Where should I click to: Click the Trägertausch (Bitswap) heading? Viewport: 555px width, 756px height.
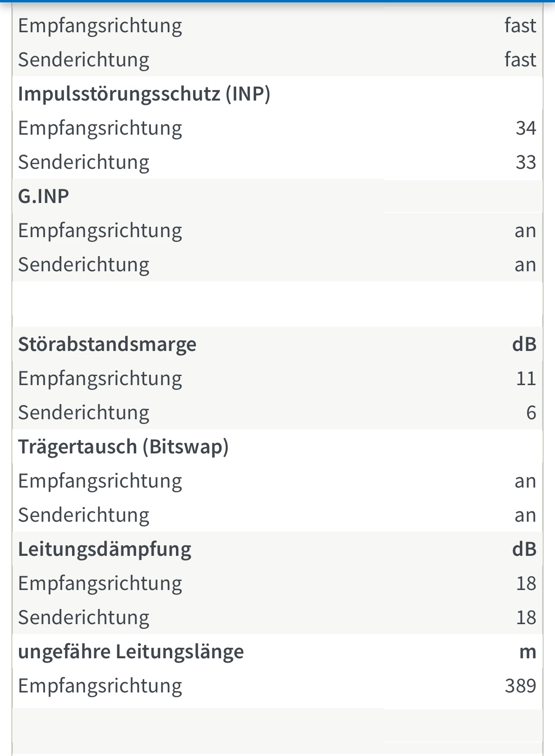point(123,447)
